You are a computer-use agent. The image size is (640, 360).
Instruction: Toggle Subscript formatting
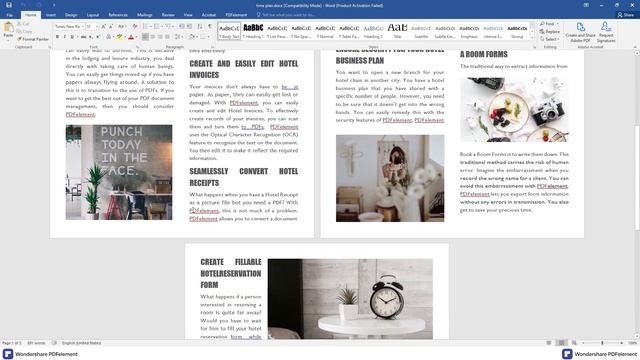click(x=91, y=37)
